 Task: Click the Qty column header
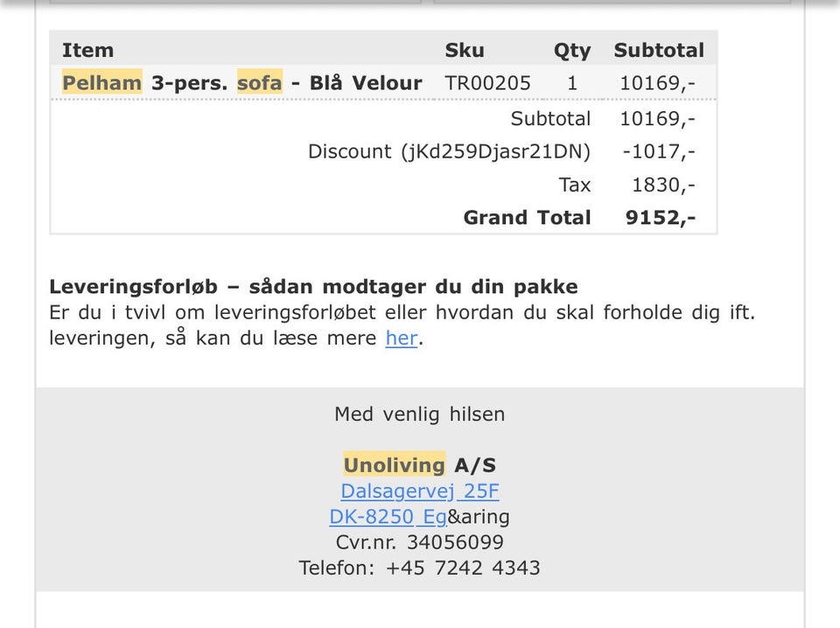point(572,50)
